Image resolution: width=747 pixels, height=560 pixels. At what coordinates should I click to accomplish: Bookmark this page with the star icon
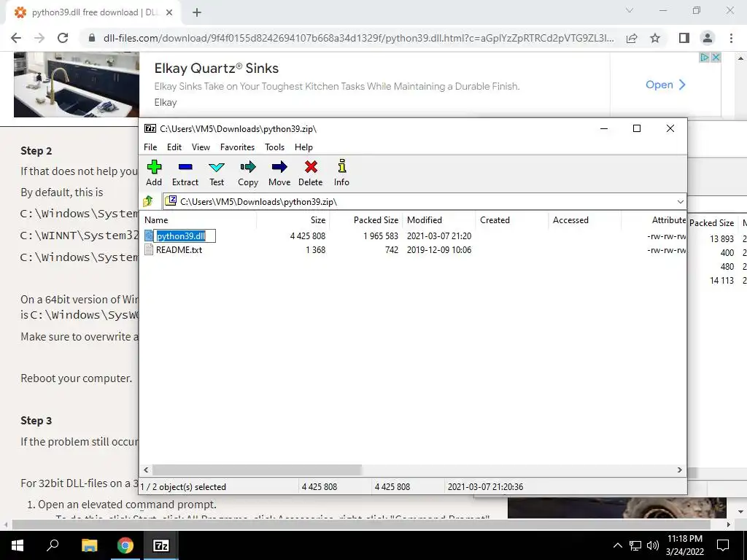point(655,38)
